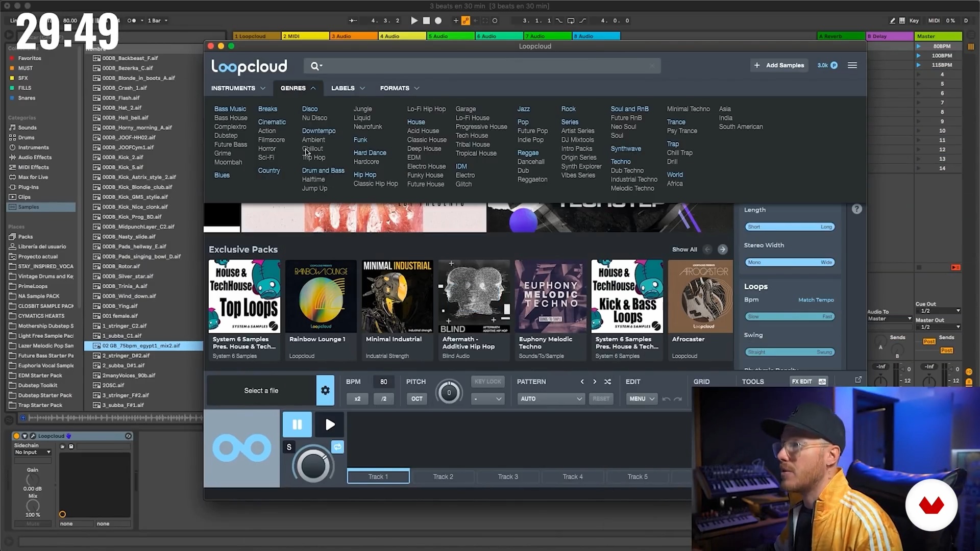Click Ableton transport play button
Viewport: 980px width, 551px height.
(414, 20)
